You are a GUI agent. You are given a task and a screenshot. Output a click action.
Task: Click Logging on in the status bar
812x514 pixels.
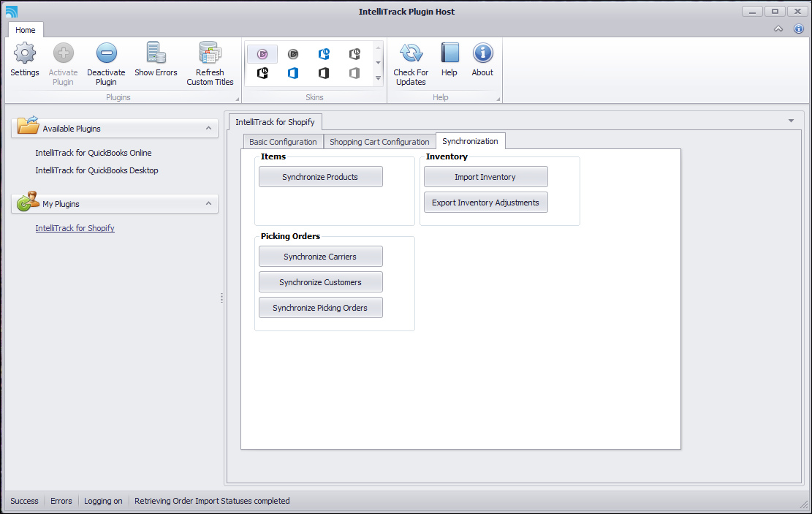pyautogui.click(x=103, y=501)
